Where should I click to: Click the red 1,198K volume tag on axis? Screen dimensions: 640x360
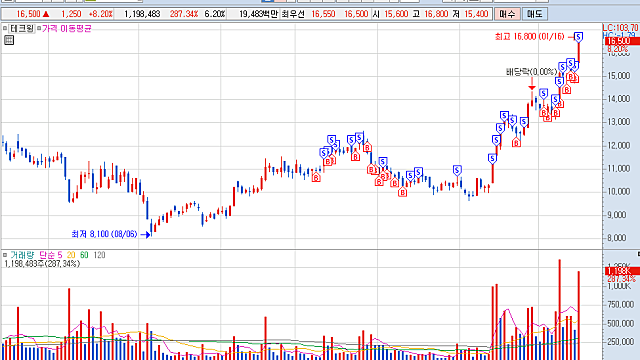621,271
